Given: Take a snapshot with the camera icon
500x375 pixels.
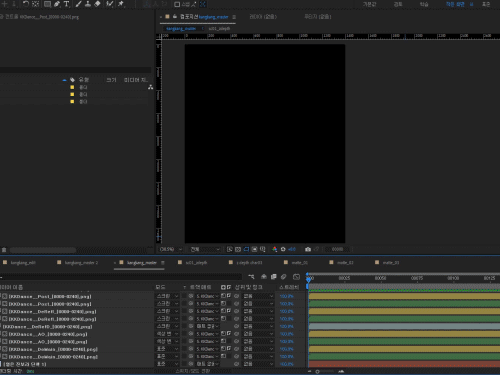Looking at the screenshot, I should pos(308,249).
